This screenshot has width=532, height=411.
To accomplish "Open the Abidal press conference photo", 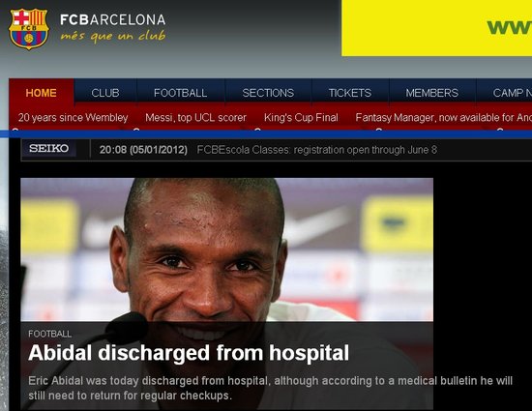I will click(226, 250).
